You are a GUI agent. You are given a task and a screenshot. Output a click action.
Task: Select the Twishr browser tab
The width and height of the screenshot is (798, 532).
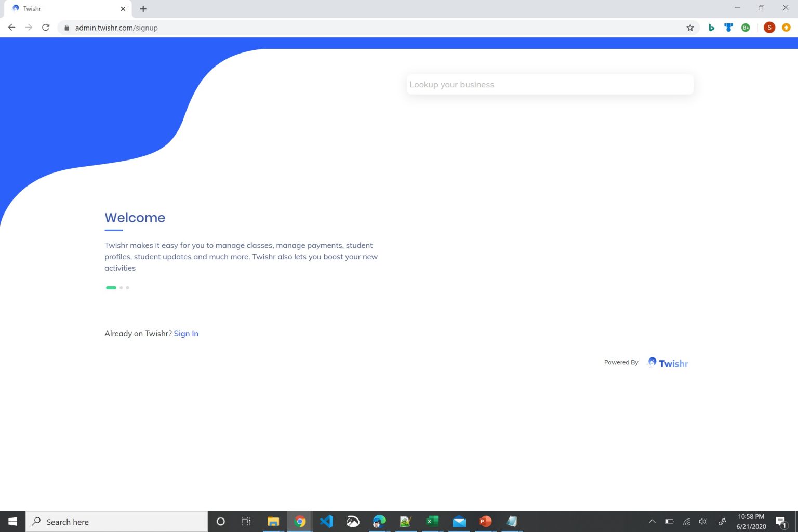(66, 9)
